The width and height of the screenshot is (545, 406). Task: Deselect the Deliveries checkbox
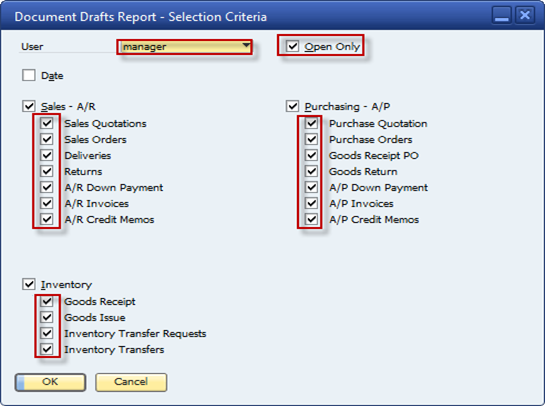pos(47,155)
